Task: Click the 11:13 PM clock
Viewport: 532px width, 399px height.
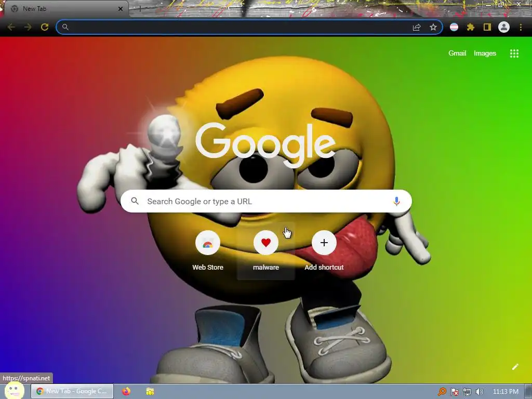Action: pos(506,392)
